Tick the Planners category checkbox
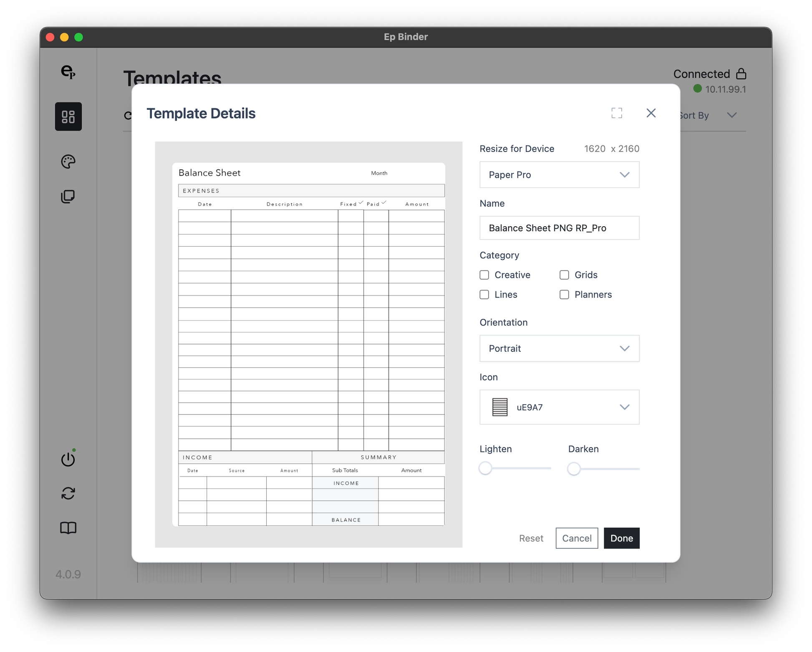 click(x=564, y=295)
